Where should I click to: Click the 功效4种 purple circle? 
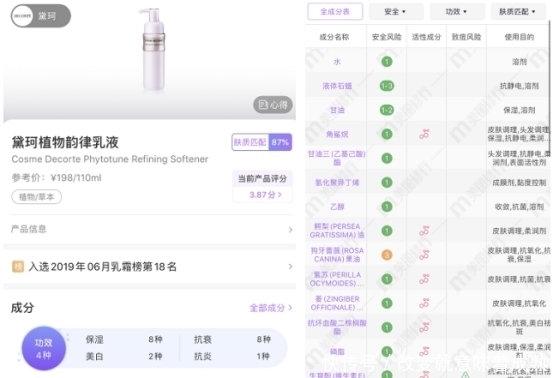click(43, 349)
